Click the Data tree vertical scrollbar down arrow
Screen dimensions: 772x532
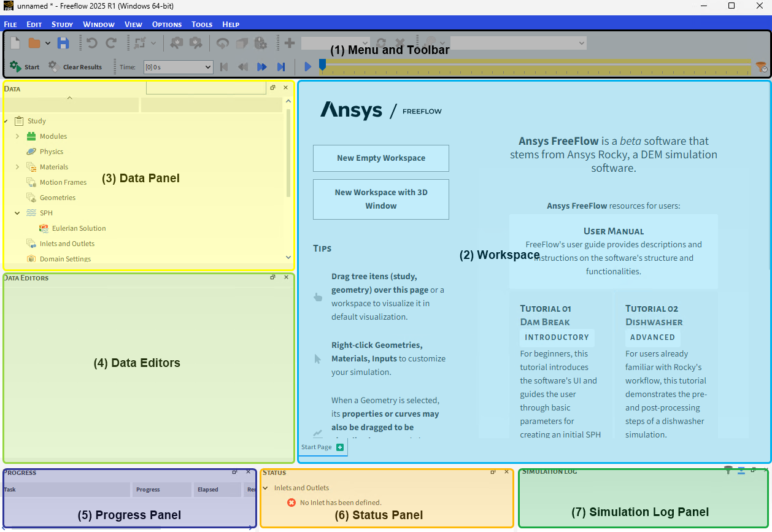(288, 258)
